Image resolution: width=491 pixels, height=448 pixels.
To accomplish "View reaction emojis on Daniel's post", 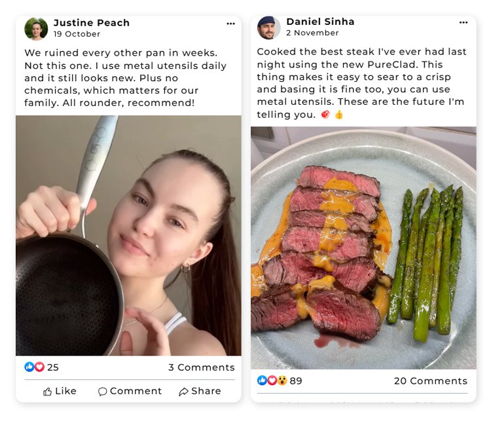I will pos(272,381).
